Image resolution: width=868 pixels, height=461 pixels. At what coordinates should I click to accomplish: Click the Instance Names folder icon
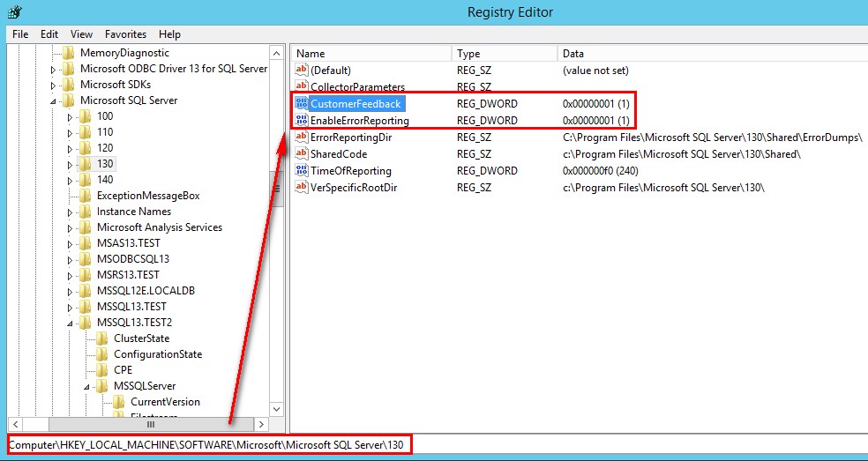[85, 212]
